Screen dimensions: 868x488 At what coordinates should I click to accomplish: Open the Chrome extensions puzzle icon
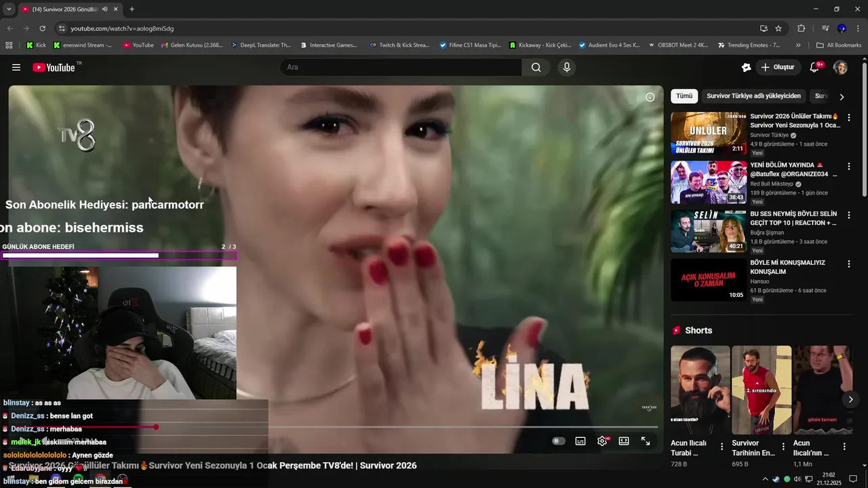[801, 28]
